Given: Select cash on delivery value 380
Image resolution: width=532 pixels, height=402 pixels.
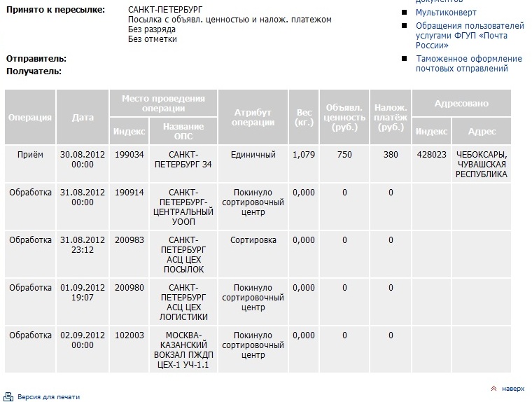Looking at the screenshot, I should [391, 164].
